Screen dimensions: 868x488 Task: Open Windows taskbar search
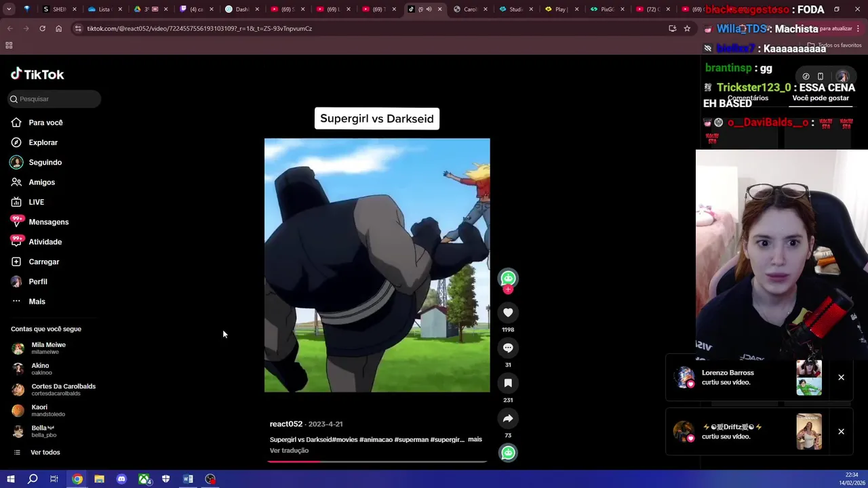[33, 479]
